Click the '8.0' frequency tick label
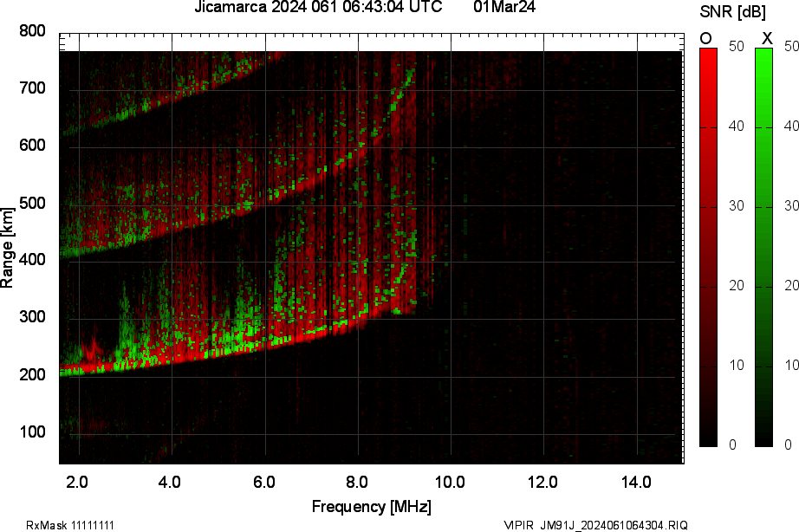 pyautogui.click(x=357, y=482)
